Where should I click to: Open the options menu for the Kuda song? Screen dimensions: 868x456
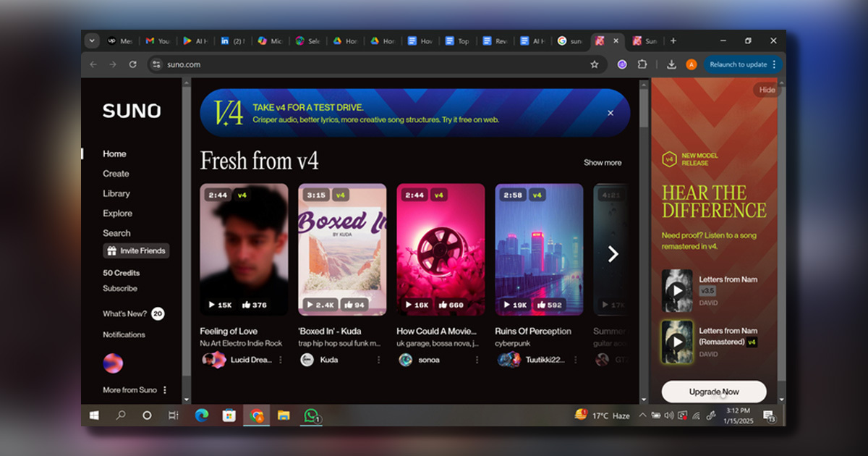tap(378, 360)
